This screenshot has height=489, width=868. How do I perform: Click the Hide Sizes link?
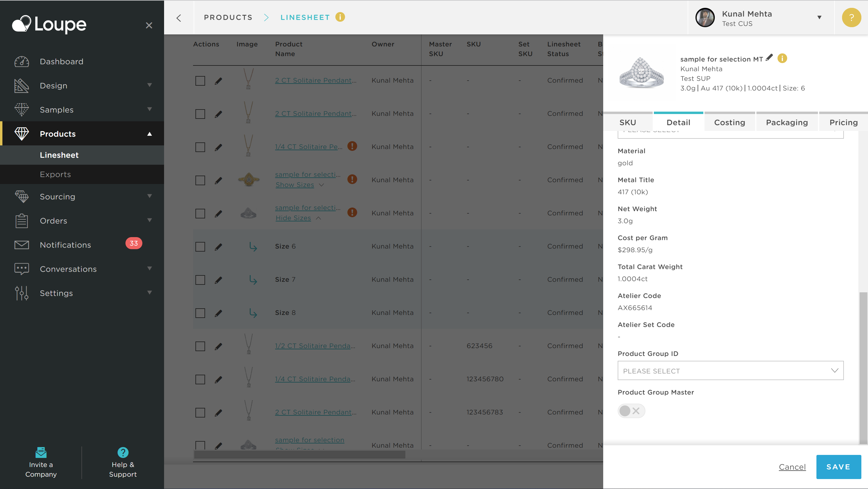[293, 218]
